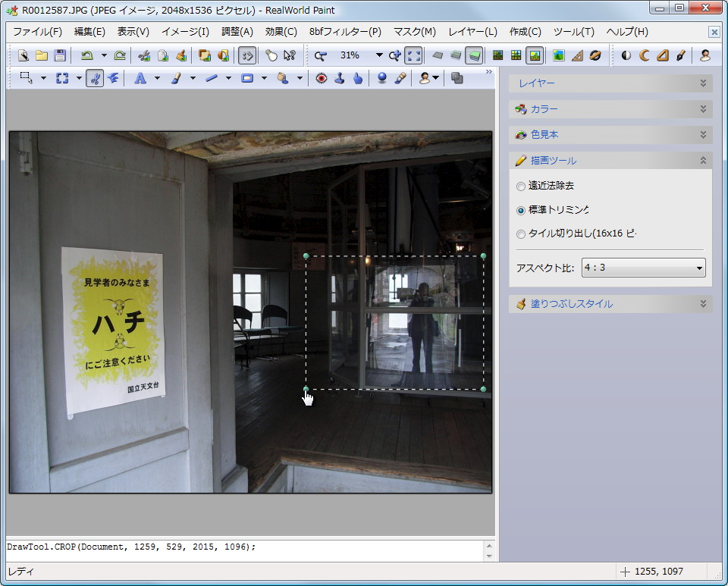The image size is (728, 586).
Task: Select the 遠近法除去 radio option
Action: pos(521,186)
